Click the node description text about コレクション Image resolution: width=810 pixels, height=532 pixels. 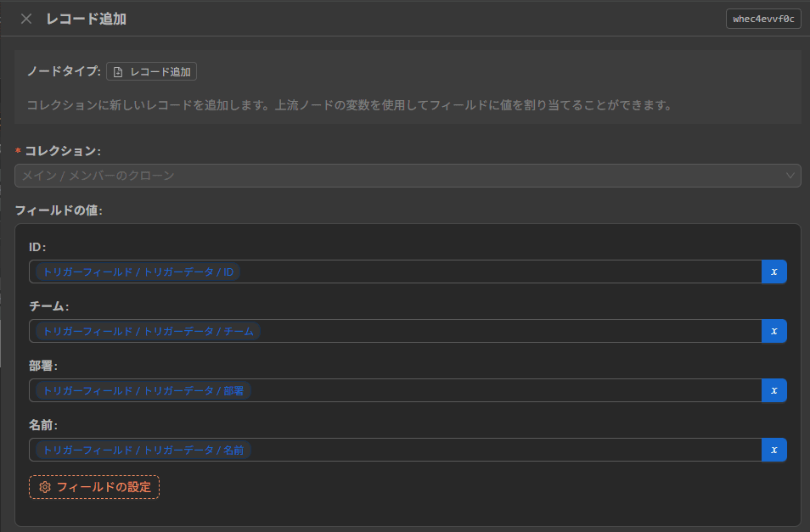(349, 105)
